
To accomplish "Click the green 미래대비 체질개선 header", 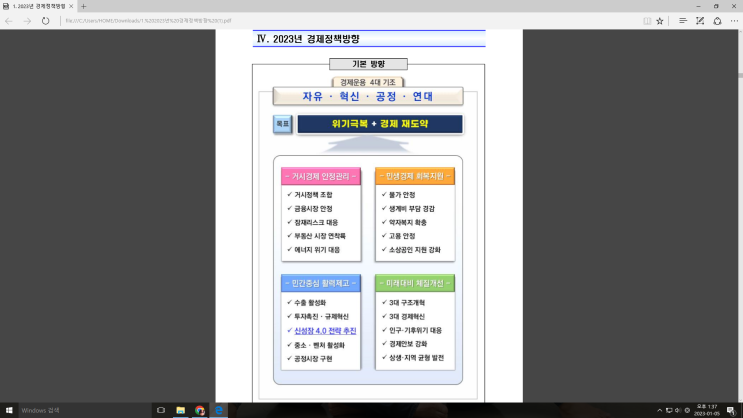I will 415,283.
